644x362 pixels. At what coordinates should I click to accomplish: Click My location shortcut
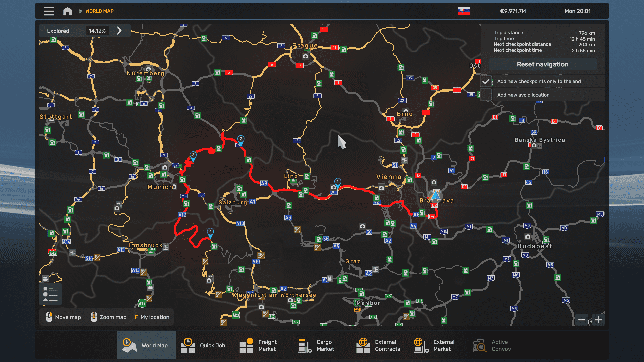point(152,317)
